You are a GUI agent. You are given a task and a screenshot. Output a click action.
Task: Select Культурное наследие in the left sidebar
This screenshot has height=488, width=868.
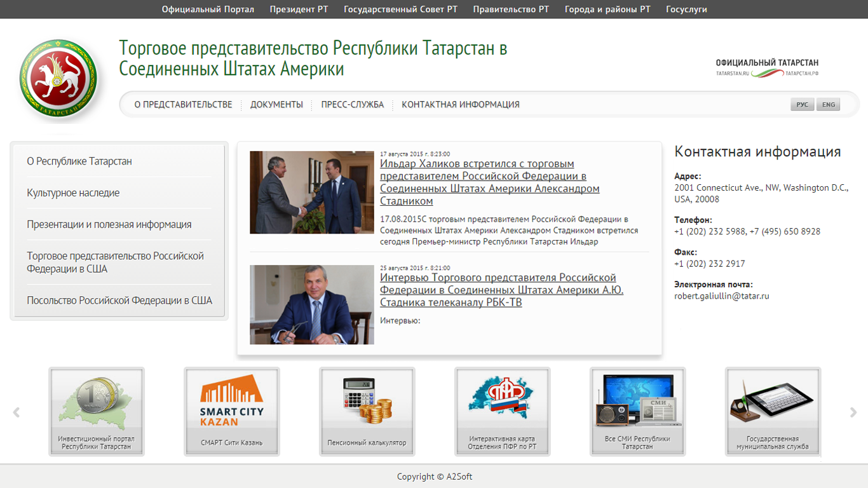73,193
